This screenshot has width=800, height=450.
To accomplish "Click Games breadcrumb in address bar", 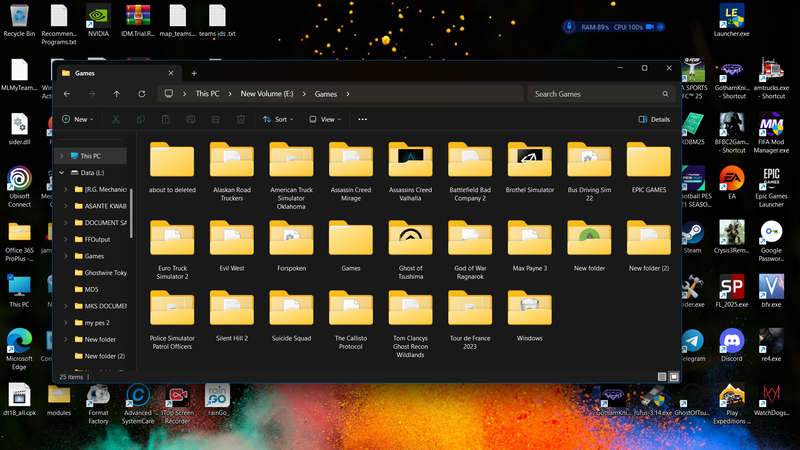I will click(326, 94).
